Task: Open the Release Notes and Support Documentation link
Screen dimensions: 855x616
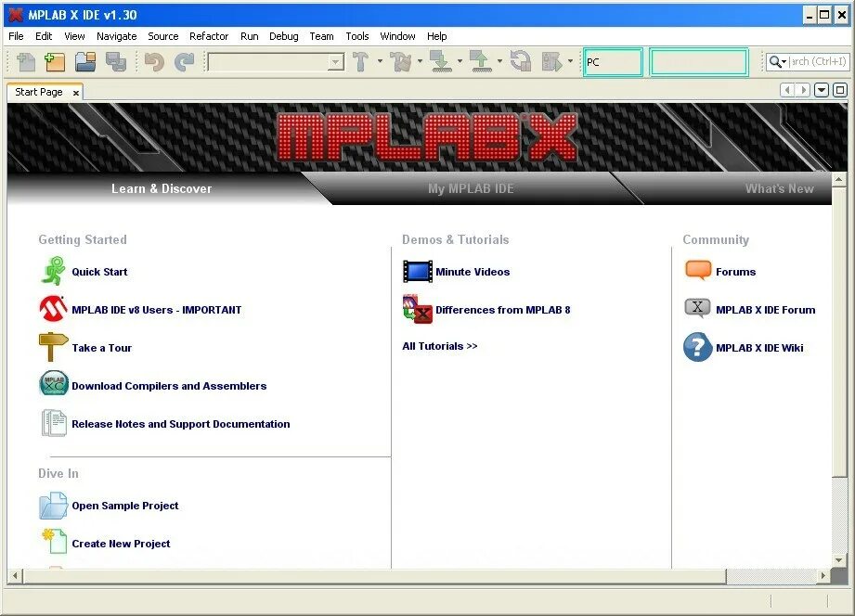Action: point(180,424)
